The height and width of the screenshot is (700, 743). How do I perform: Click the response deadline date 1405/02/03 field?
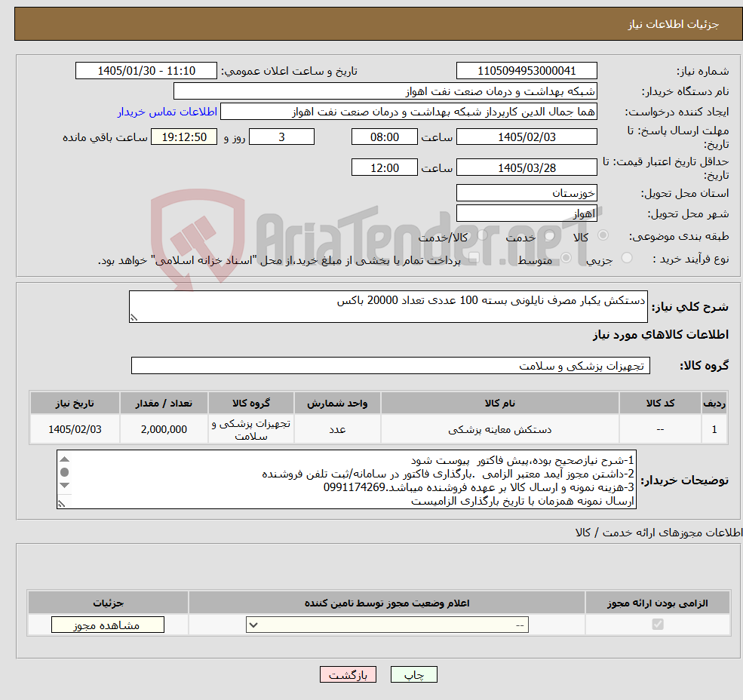(x=527, y=137)
